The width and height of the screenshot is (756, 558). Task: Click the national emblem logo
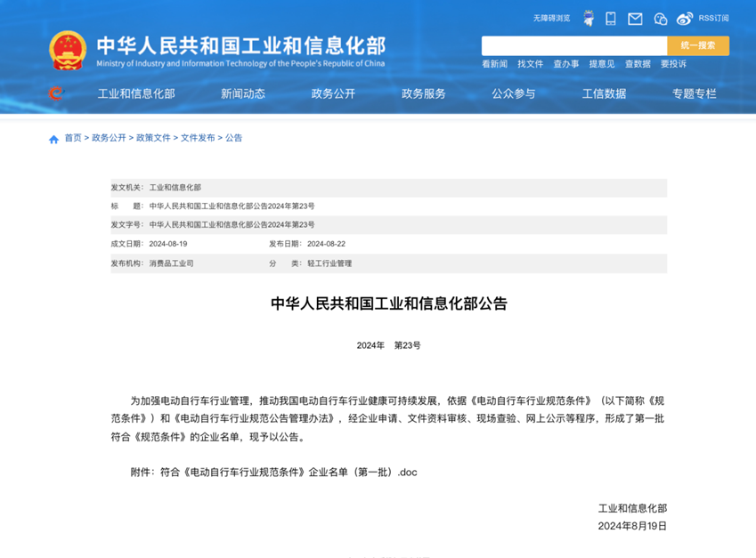click(68, 50)
